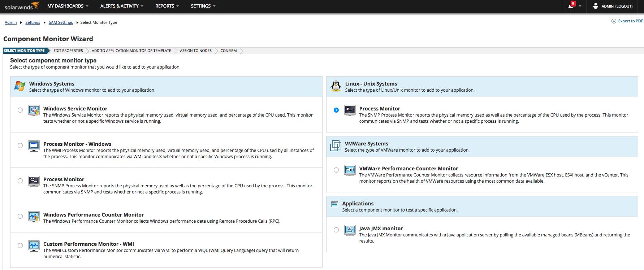The height and width of the screenshot is (270, 644).
Task: Click the Java JMX monitor icon
Action: [x=350, y=230]
